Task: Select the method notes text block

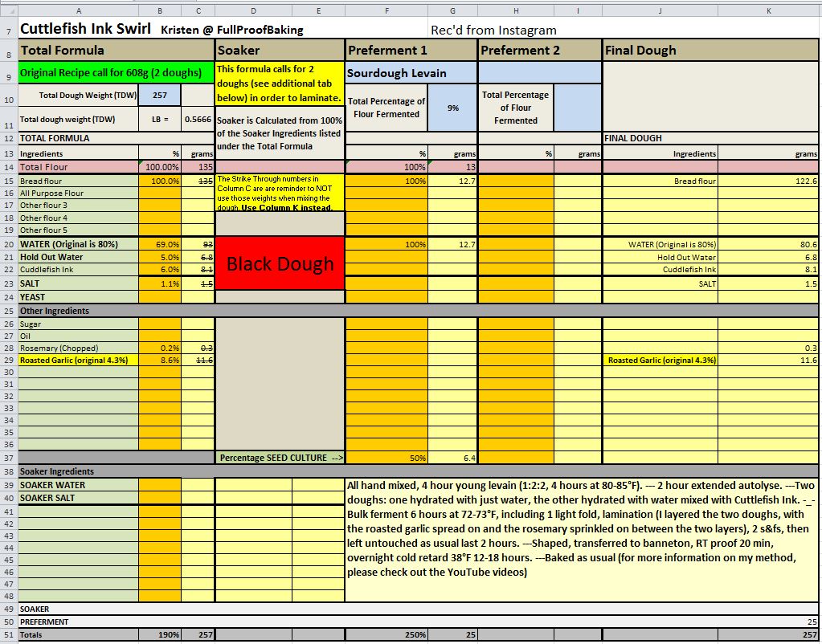Action: (582, 540)
